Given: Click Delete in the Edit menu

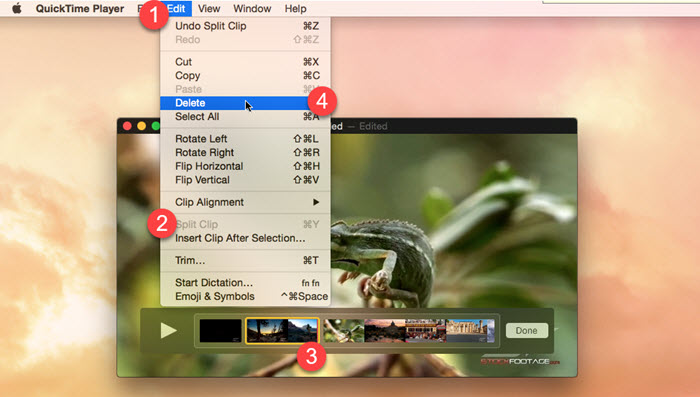Looking at the screenshot, I should pos(246,103).
